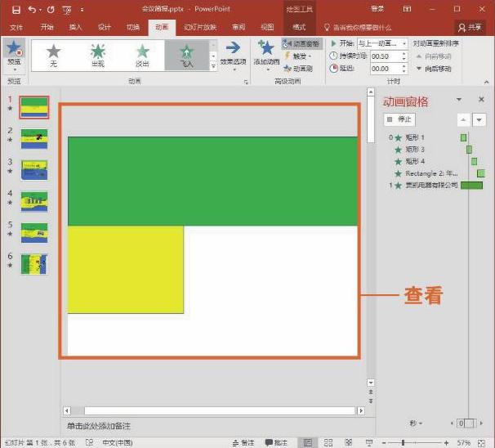Image resolution: width=495 pixels, height=448 pixels.
Task: Open the 触发 trigger dropdown
Action: (x=298, y=56)
